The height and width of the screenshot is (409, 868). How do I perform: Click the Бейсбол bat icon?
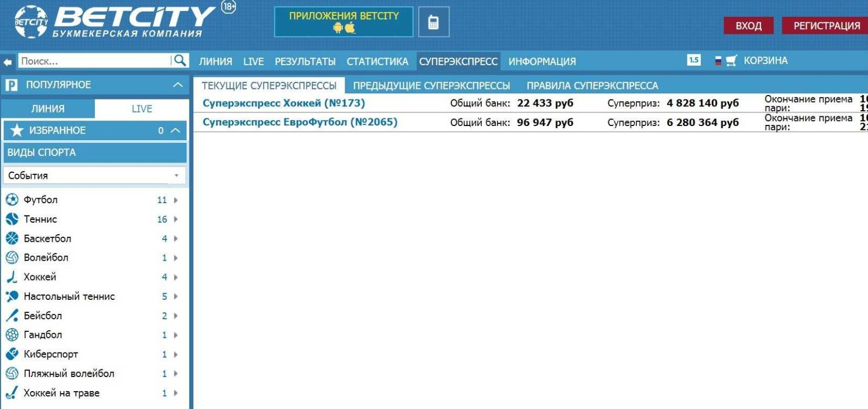pyautogui.click(x=12, y=316)
